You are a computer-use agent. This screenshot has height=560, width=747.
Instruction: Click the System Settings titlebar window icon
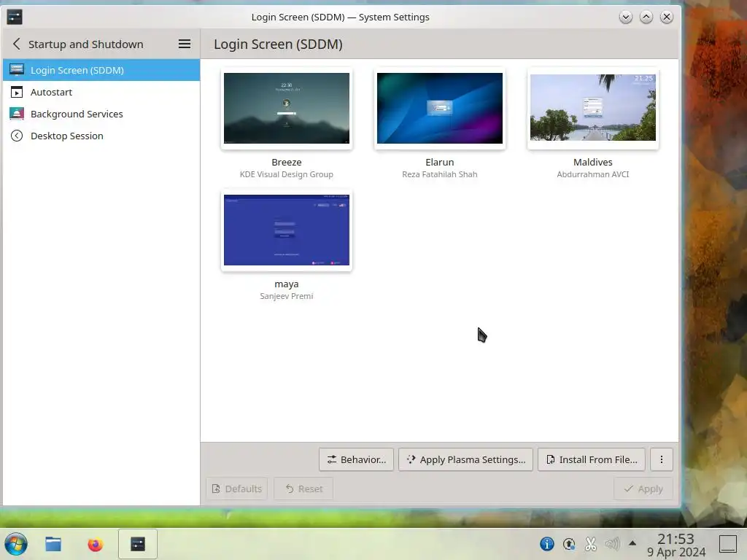pos(15,17)
